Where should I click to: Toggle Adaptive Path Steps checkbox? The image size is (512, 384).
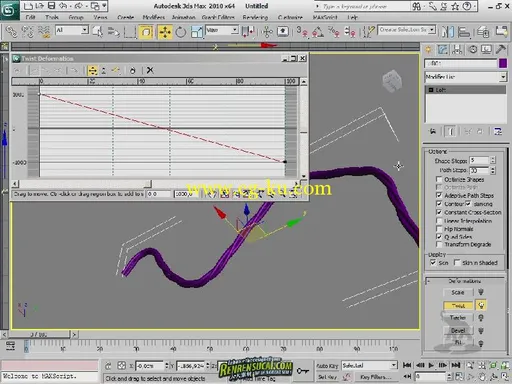click(439, 195)
